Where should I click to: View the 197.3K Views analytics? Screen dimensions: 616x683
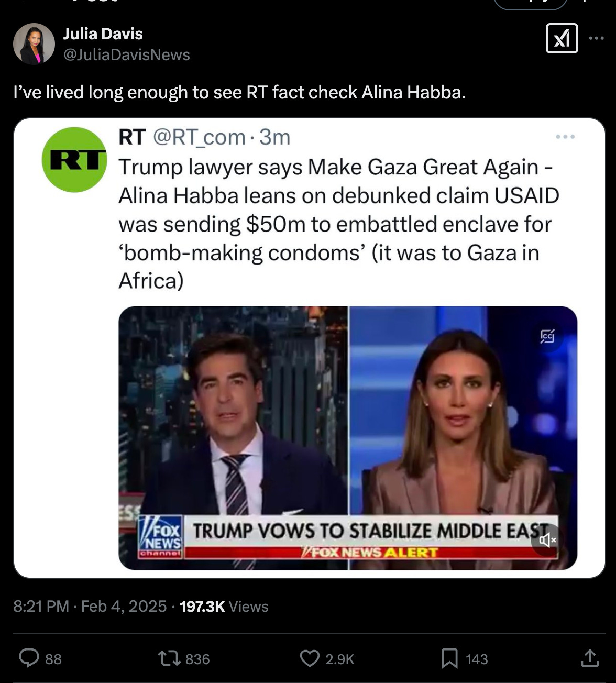(x=224, y=606)
